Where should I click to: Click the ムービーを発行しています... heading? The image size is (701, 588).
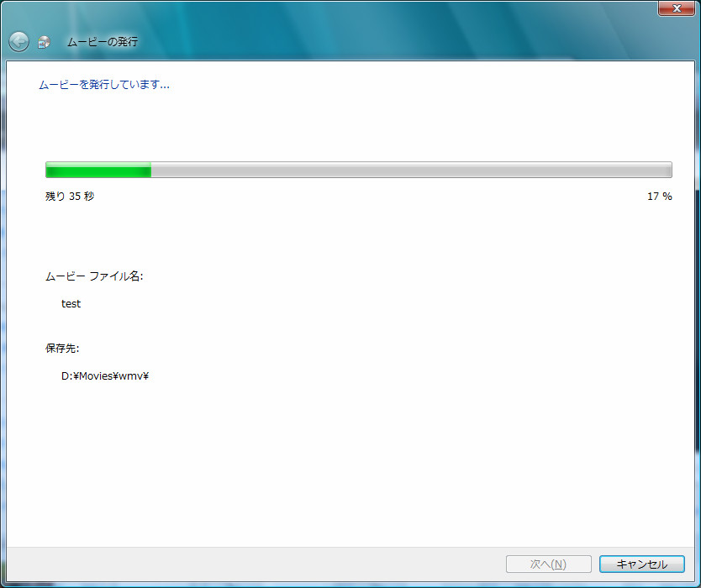(x=104, y=85)
